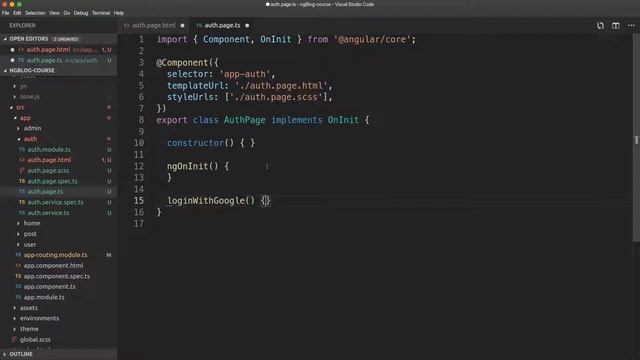640x360 pixels.
Task: Click unsaved dot on auth.page.ts tab
Action: (x=247, y=25)
